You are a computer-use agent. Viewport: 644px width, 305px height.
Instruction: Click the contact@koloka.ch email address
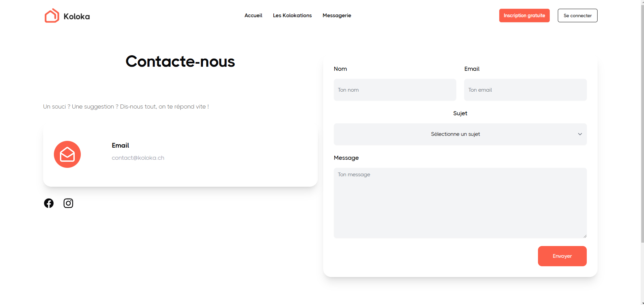pos(138,158)
